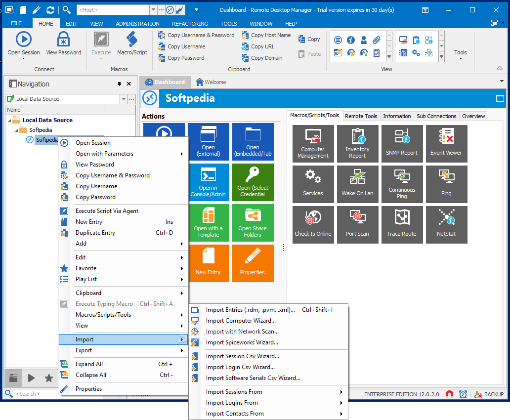Switch to the EDIT ribbon tab

tap(72, 24)
